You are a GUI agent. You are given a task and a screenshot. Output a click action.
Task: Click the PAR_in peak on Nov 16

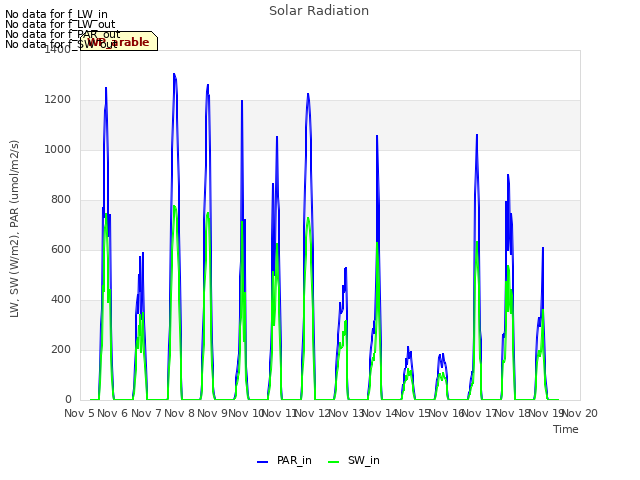tap(477, 135)
